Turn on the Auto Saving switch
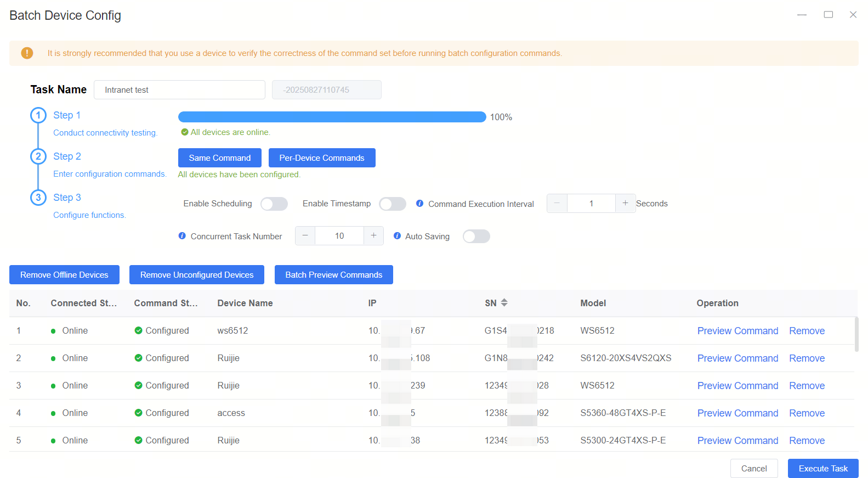The image size is (868, 478). pos(476,237)
